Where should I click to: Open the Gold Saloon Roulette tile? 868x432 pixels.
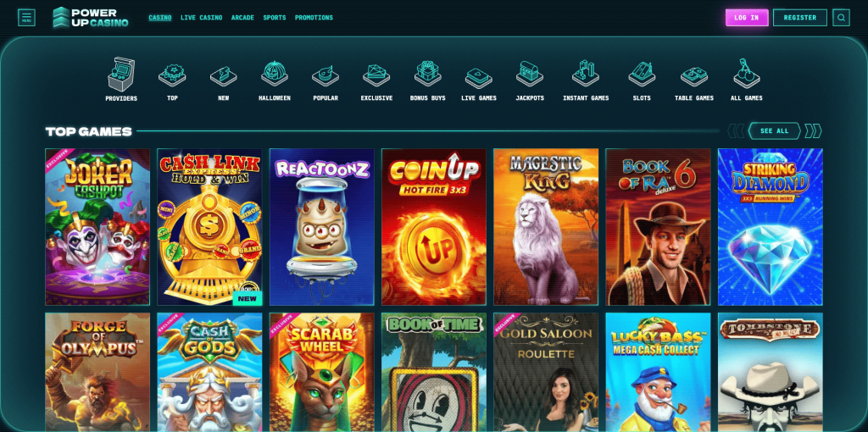click(x=546, y=372)
